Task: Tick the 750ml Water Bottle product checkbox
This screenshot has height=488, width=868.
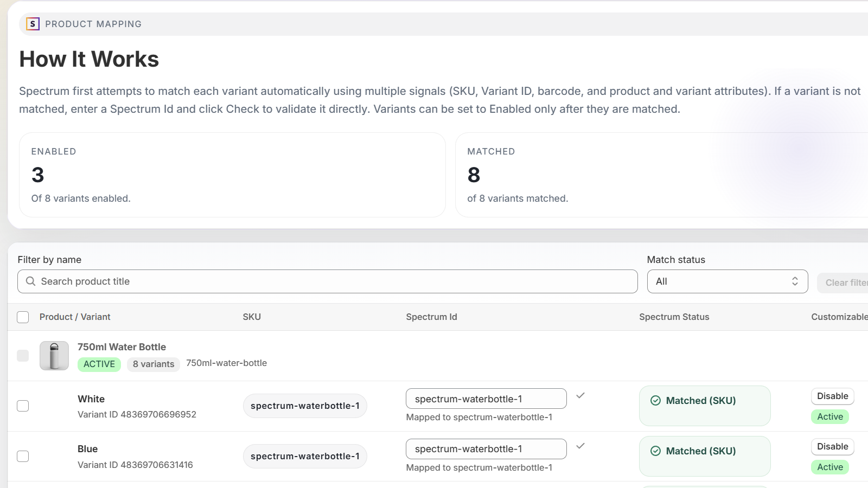Action: point(23,356)
